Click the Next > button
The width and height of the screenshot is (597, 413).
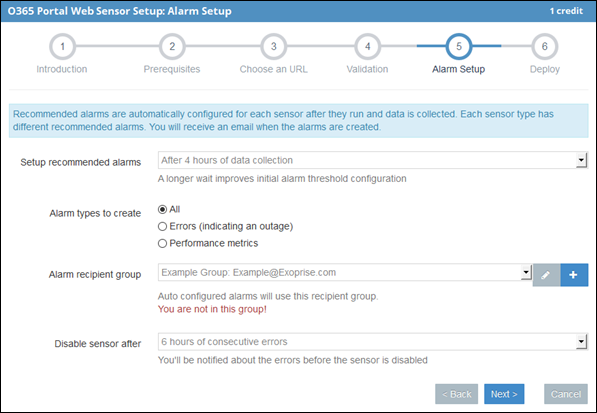tap(504, 394)
